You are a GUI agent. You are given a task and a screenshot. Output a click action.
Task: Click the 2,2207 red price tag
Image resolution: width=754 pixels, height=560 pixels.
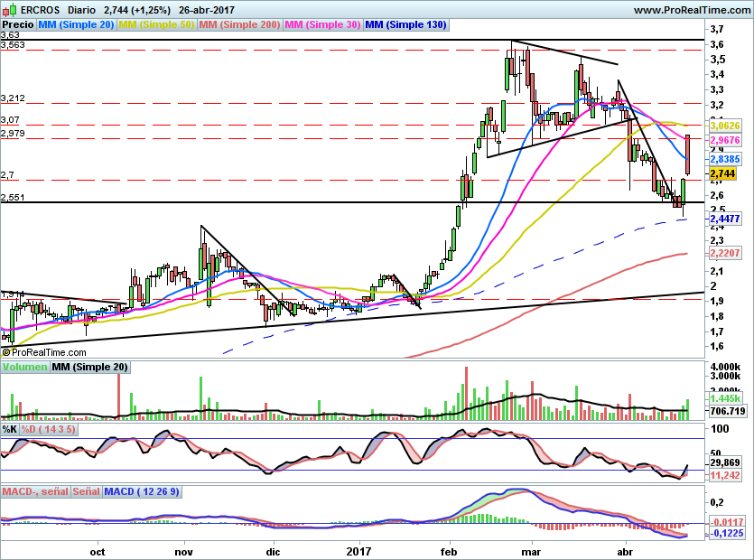click(724, 254)
